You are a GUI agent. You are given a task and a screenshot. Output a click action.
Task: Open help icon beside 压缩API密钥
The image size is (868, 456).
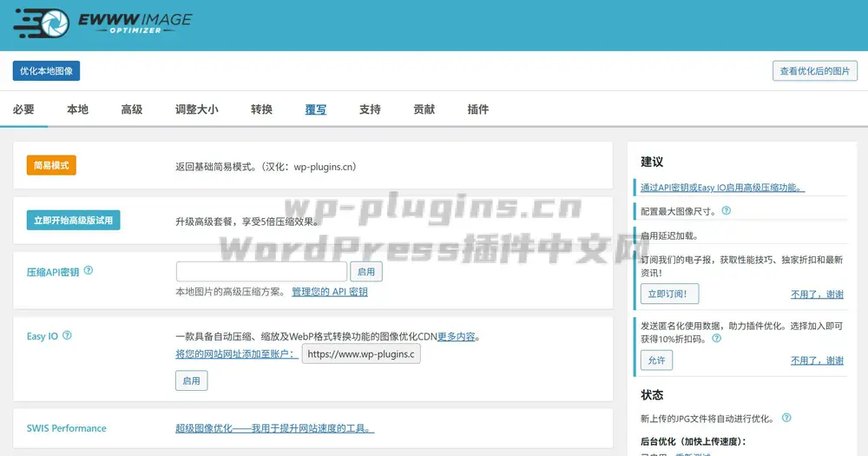click(89, 270)
